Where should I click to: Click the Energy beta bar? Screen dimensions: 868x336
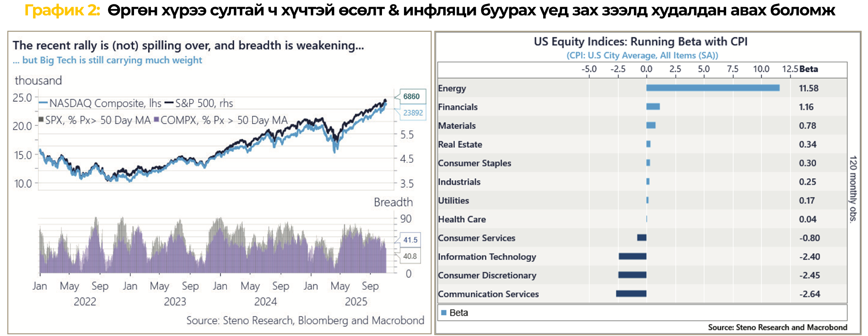pos(713,88)
